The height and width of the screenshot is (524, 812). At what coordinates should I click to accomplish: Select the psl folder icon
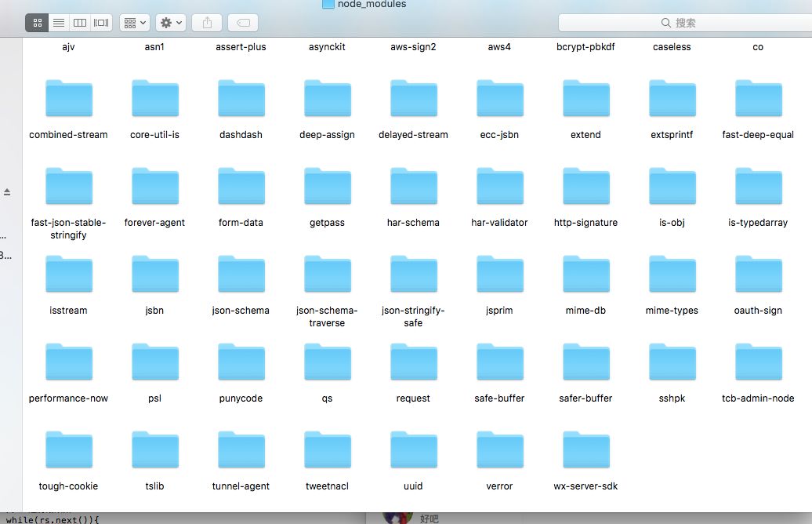pyautogui.click(x=155, y=362)
